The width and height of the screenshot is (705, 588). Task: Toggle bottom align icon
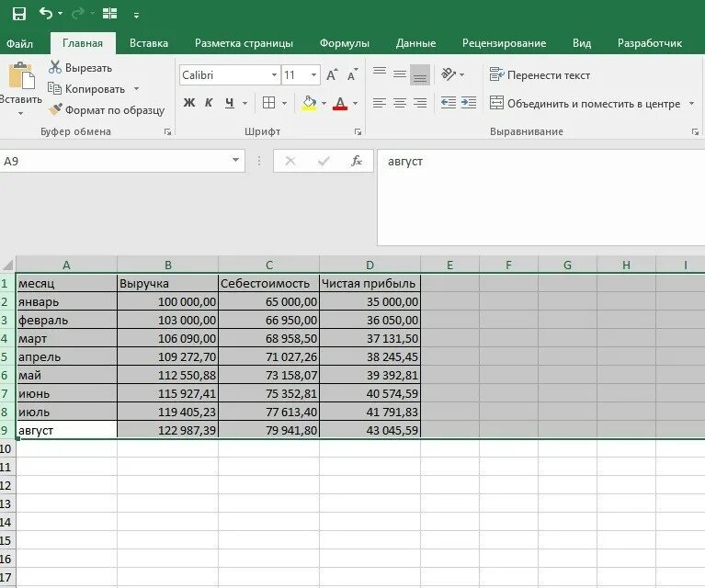click(x=420, y=74)
